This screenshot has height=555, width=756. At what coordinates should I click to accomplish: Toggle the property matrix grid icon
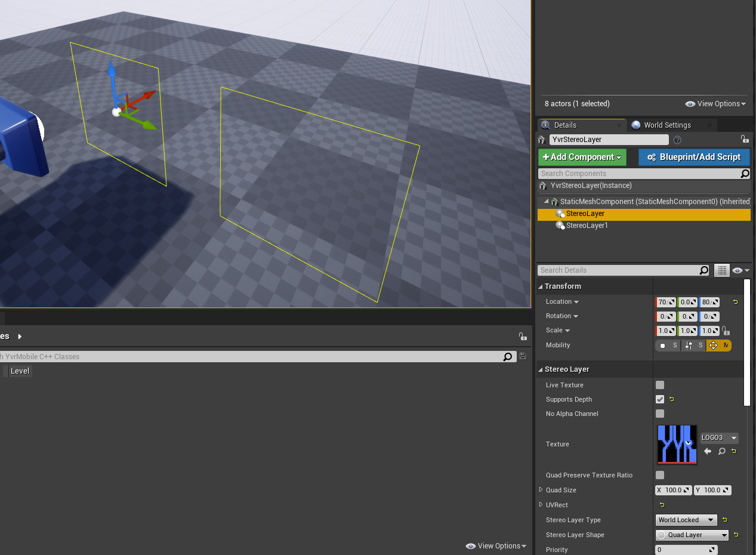721,270
